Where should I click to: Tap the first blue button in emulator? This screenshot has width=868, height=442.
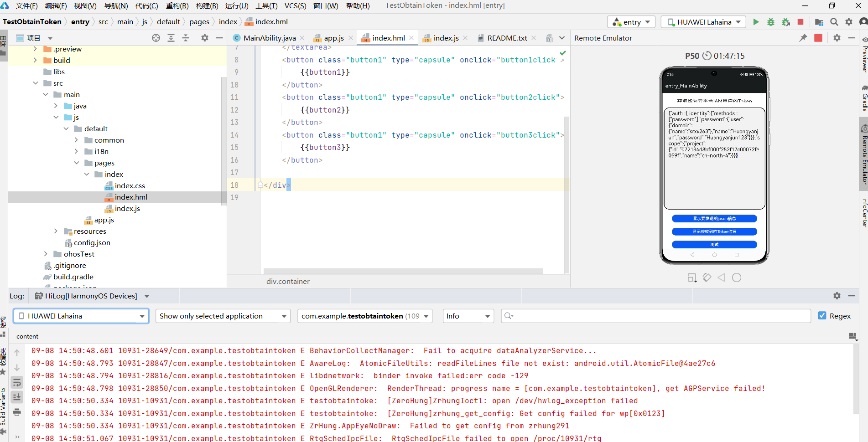[x=714, y=219]
